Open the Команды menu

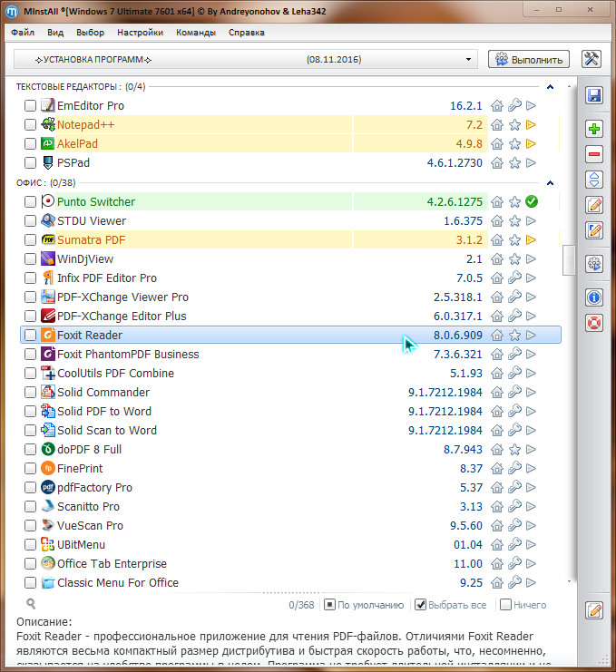tap(196, 33)
